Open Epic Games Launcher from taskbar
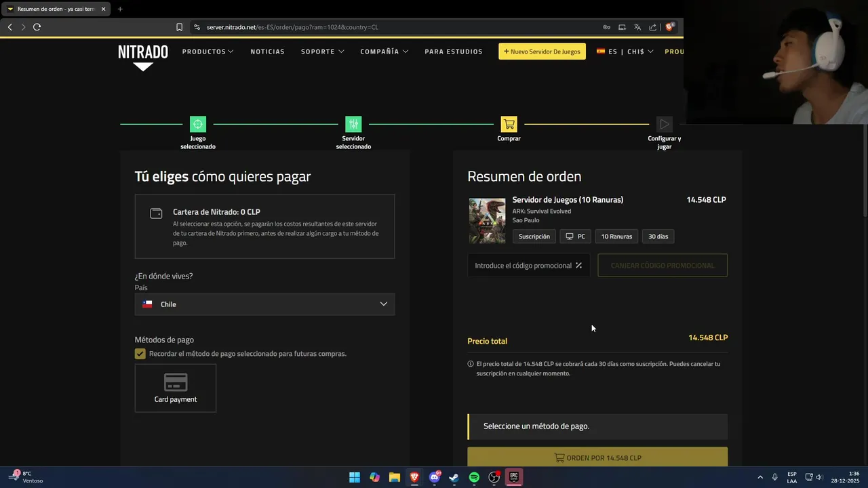The image size is (868, 488). (x=514, y=477)
